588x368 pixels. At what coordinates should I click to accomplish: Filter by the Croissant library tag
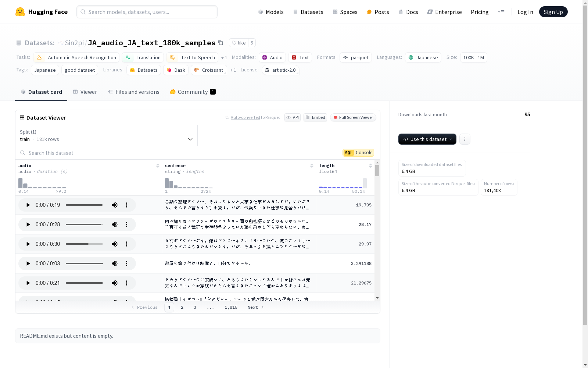coord(209,70)
